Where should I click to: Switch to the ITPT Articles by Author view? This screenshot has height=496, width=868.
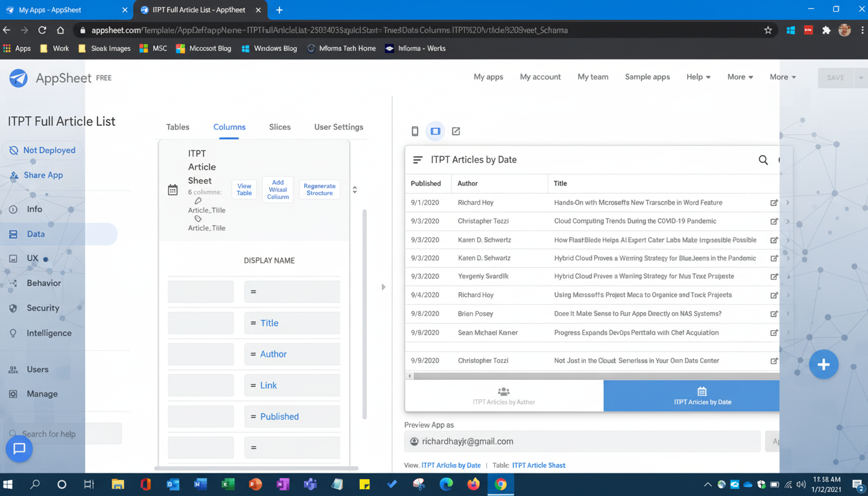point(504,396)
